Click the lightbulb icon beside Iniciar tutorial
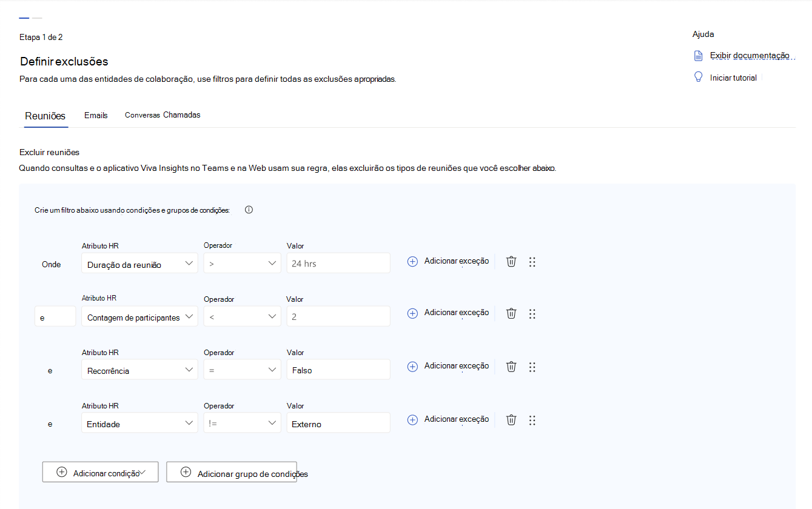 698,78
